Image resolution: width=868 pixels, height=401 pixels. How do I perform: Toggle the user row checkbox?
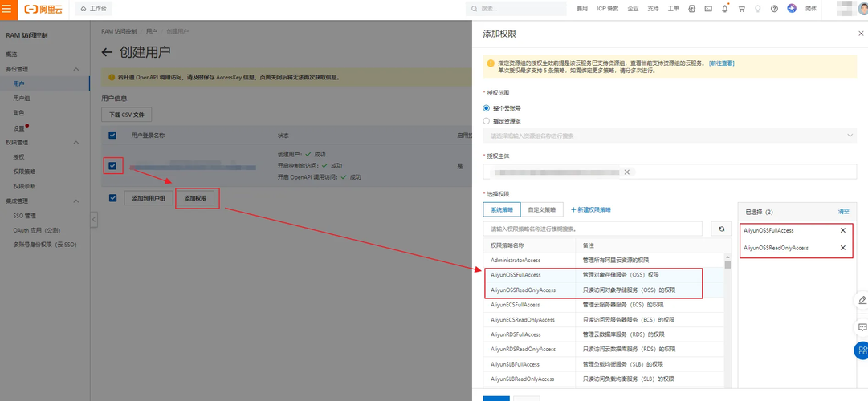click(x=112, y=166)
